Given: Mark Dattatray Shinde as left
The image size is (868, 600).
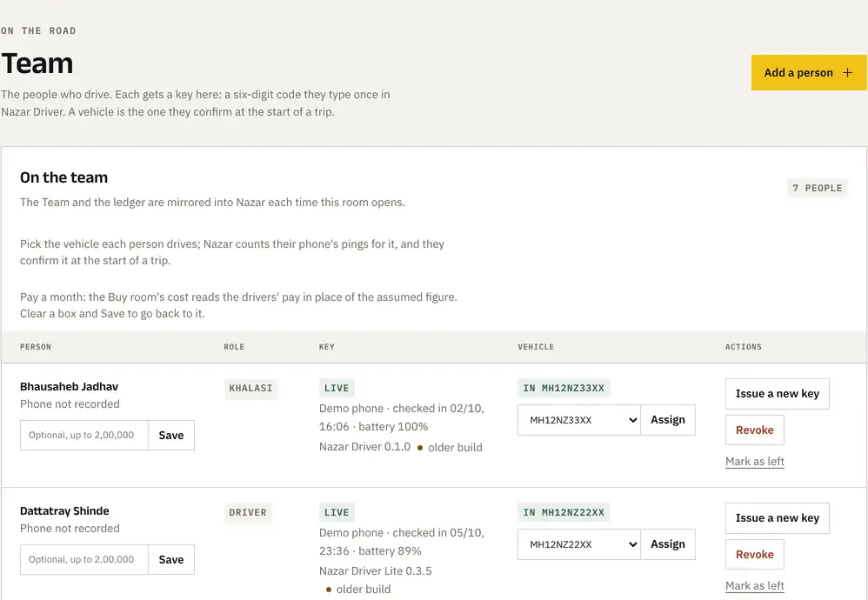Looking at the screenshot, I should 755,586.
